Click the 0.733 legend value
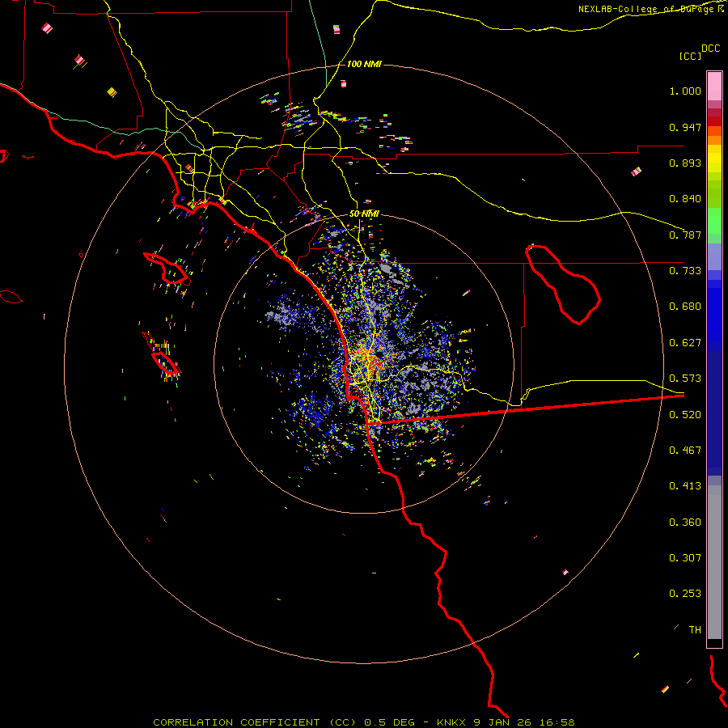 point(685,271)
